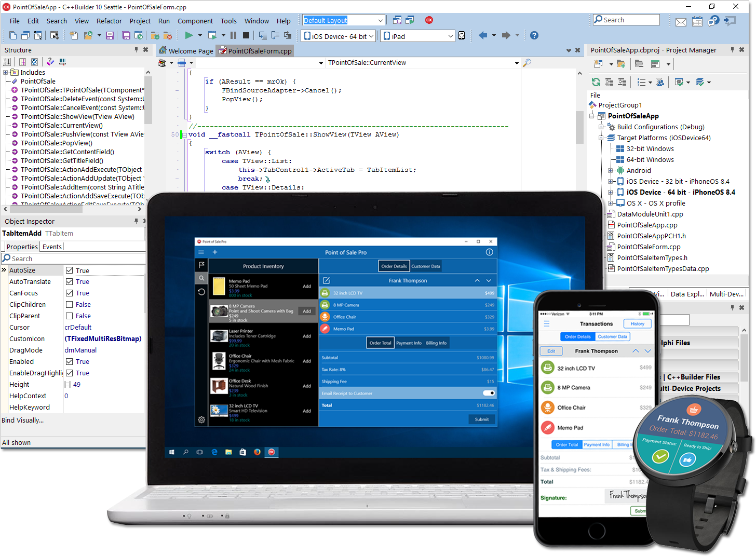The image size is (756, 556).
Task: Toggle the AutoSize True checkbox
Action: [x=69, y=270]
